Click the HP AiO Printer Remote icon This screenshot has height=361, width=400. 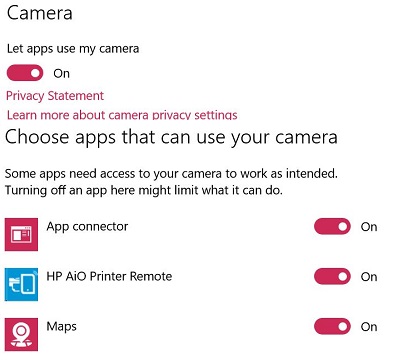pyautogui.click(x=21, y=284)
